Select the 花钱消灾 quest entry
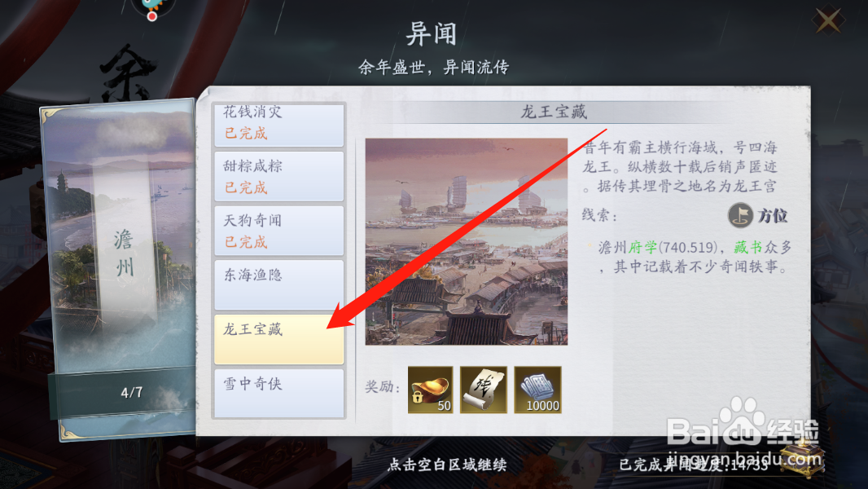The image size is (868, 489). (279, 124)
